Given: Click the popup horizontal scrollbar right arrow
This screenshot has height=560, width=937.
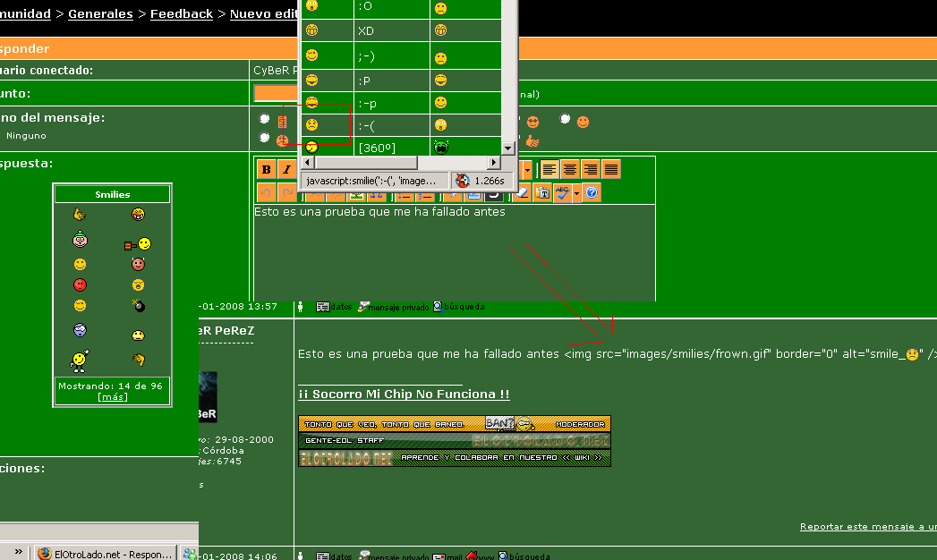Looking at the screenshot, I should pos(494,163).
